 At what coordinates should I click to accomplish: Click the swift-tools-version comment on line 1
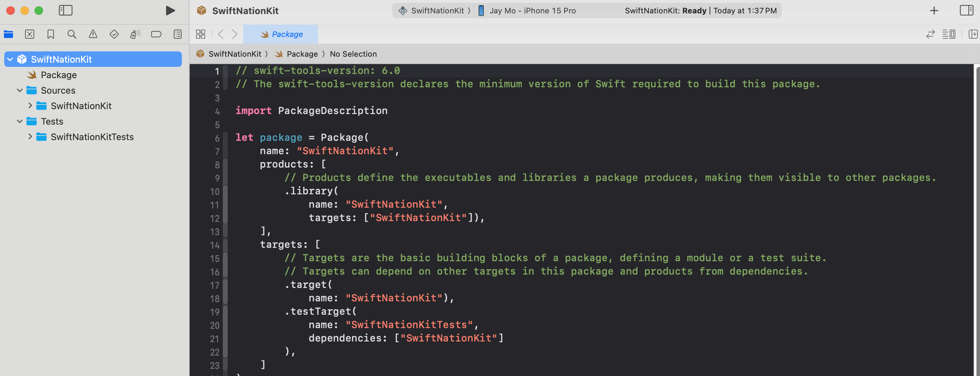pyautogui.click(x=318, y=71)
